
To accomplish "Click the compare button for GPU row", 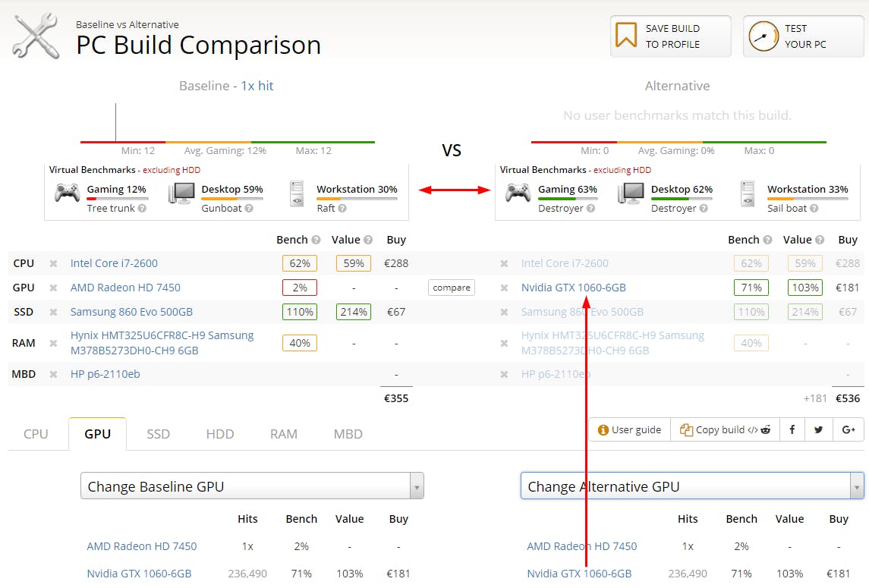I will pos(451,288).
